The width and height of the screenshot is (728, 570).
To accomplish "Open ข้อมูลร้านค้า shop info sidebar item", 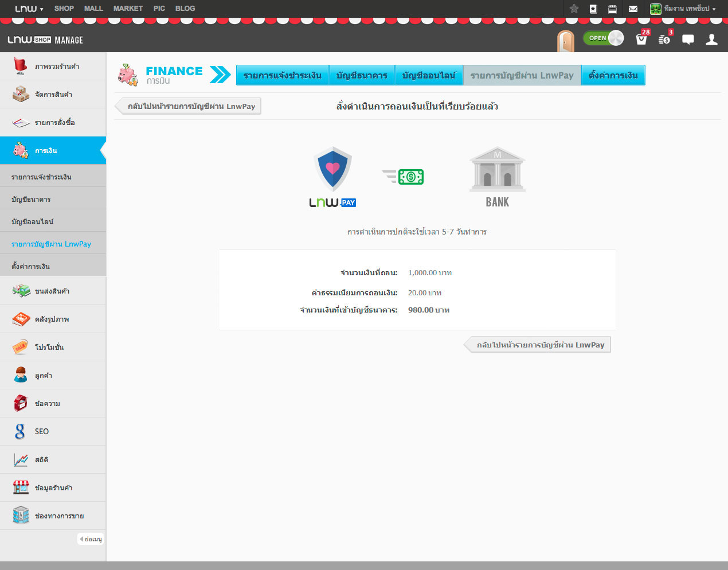I will coord(53,488).
